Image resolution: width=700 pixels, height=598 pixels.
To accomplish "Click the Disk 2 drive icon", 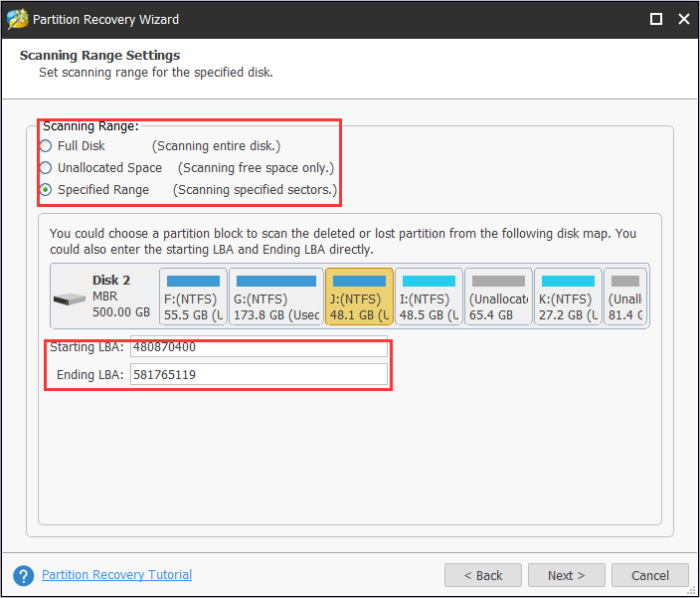I will (70, 299).
